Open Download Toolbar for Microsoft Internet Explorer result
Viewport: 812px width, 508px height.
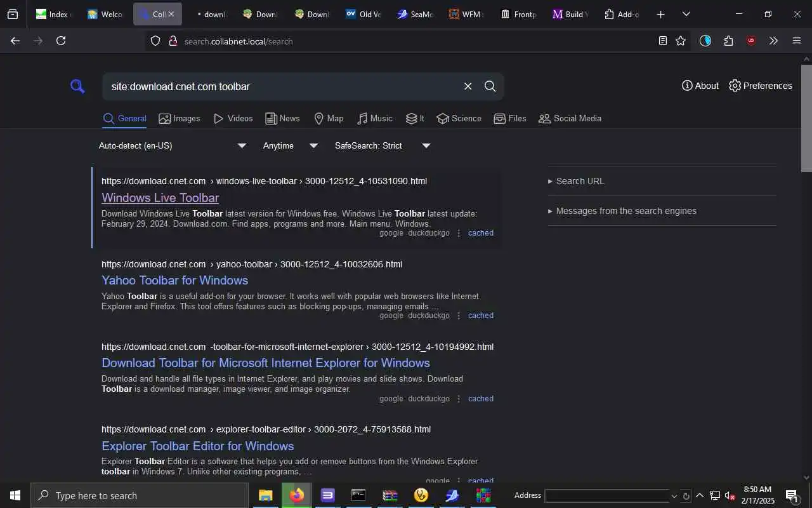tap(266, 363)
